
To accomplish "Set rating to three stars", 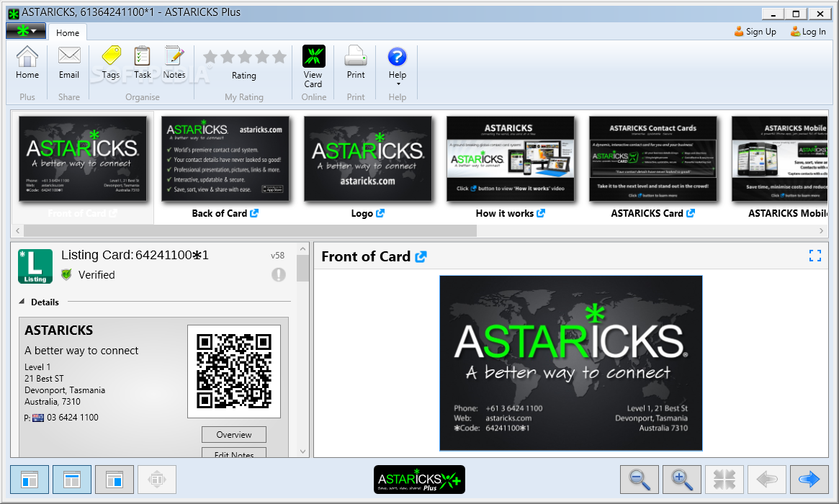I will point(245,56).
